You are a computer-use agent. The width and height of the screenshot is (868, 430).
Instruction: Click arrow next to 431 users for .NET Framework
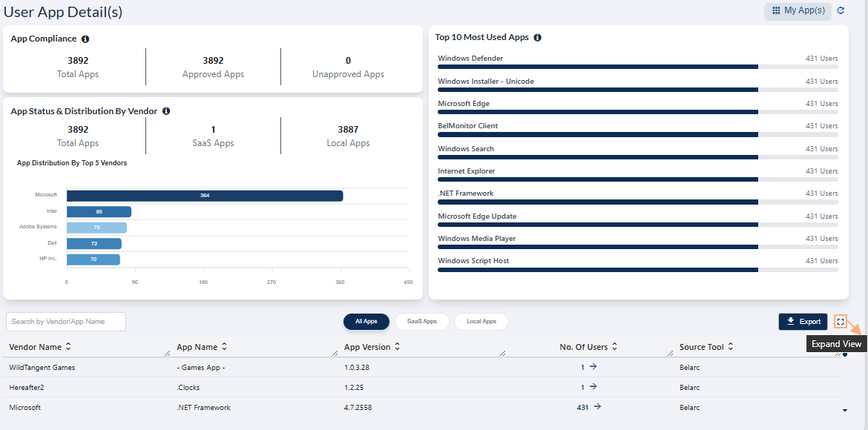point(597,406)
